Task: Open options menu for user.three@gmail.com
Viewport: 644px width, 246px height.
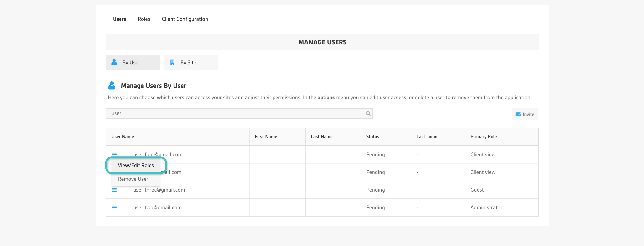Action: click(114, 190)
